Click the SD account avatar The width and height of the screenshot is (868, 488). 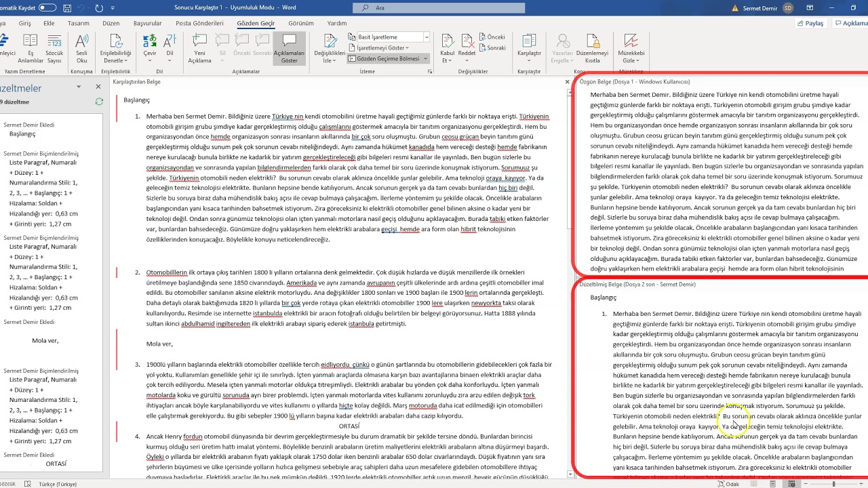click(787, 8)
